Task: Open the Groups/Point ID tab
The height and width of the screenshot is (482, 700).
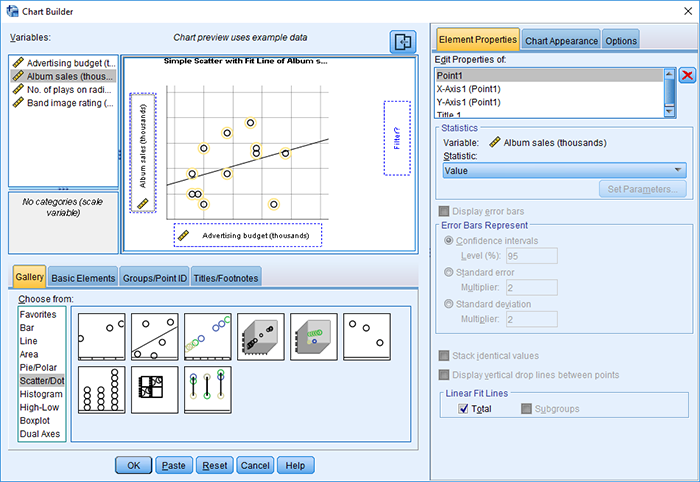Action: tap(154, 277)
